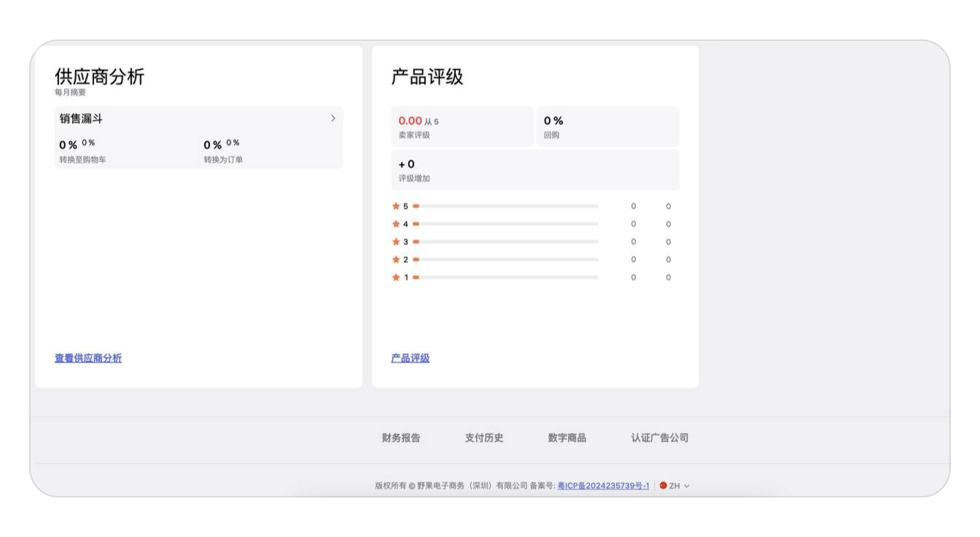Click the 产品评级 card title
Viewport: 980px width, 537px height.
coord(427,77)
